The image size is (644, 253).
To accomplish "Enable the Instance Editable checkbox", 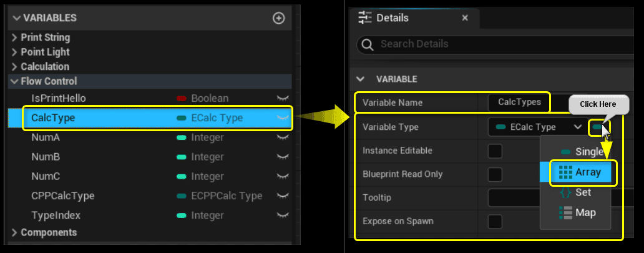I will tap(495, 151).
